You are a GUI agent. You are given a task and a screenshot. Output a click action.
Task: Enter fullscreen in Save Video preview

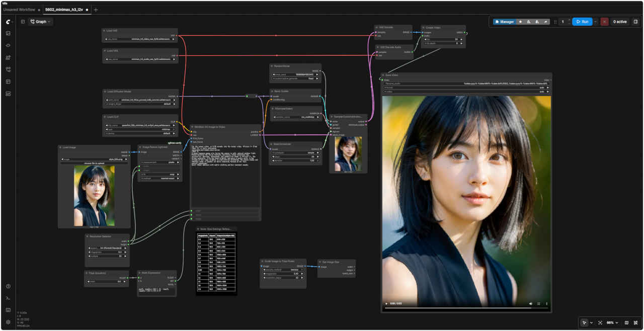[x=539, y=303]
